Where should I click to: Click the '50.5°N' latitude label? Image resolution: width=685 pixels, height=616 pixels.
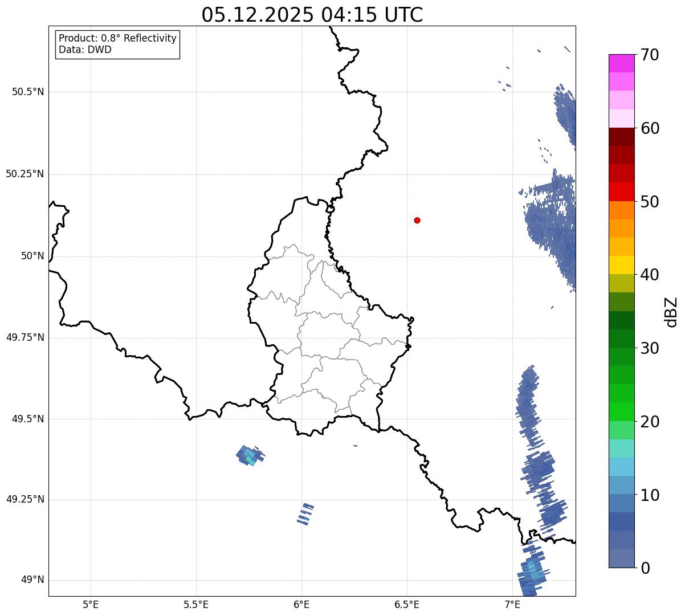click(28, 92)
